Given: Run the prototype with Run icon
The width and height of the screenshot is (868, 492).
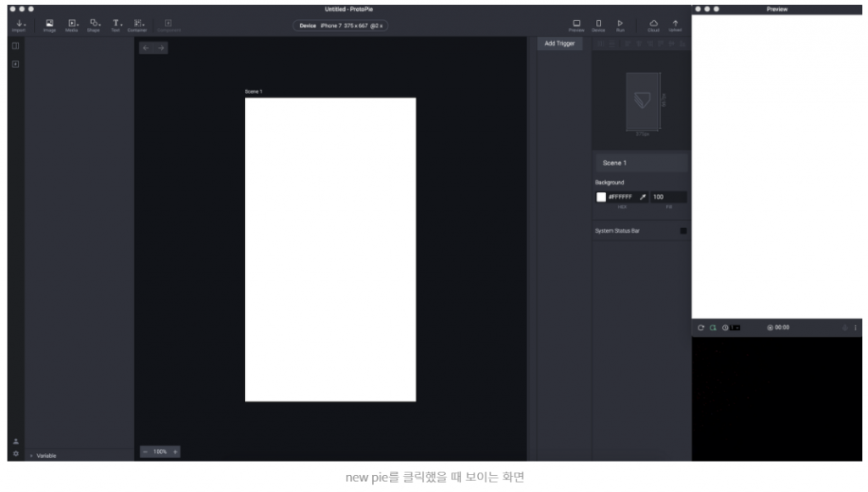Looking at the screenshot, I should click(620, 25).
